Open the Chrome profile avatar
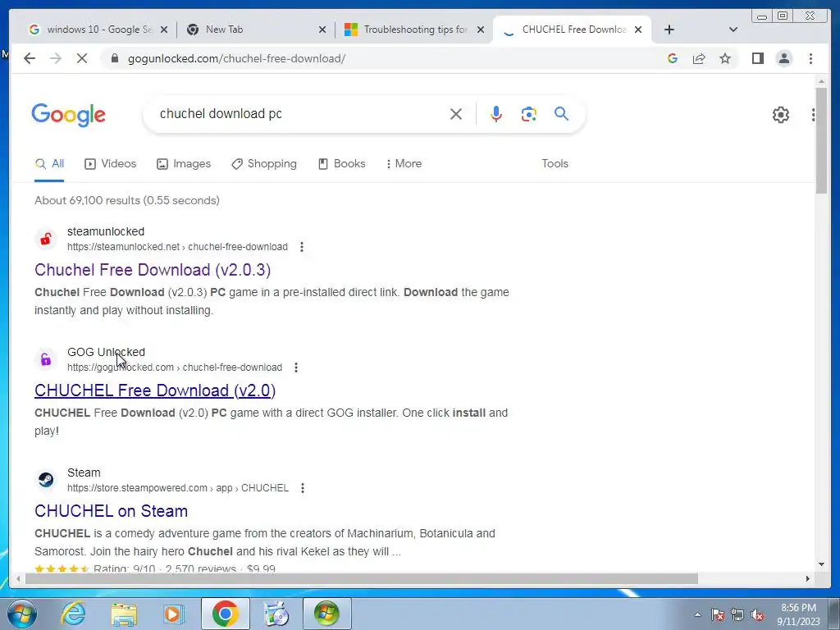 (x=783, y=58)
